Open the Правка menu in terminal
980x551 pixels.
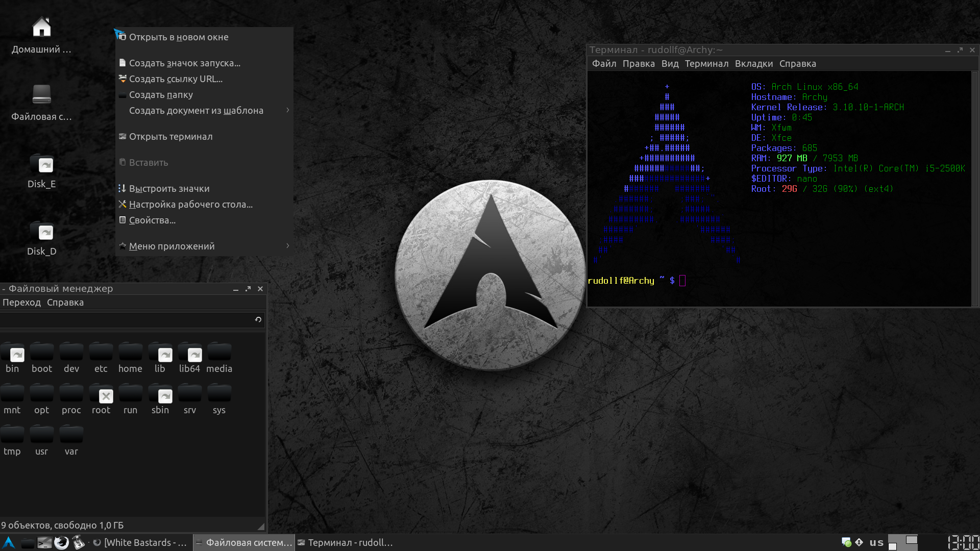[639, 64]
